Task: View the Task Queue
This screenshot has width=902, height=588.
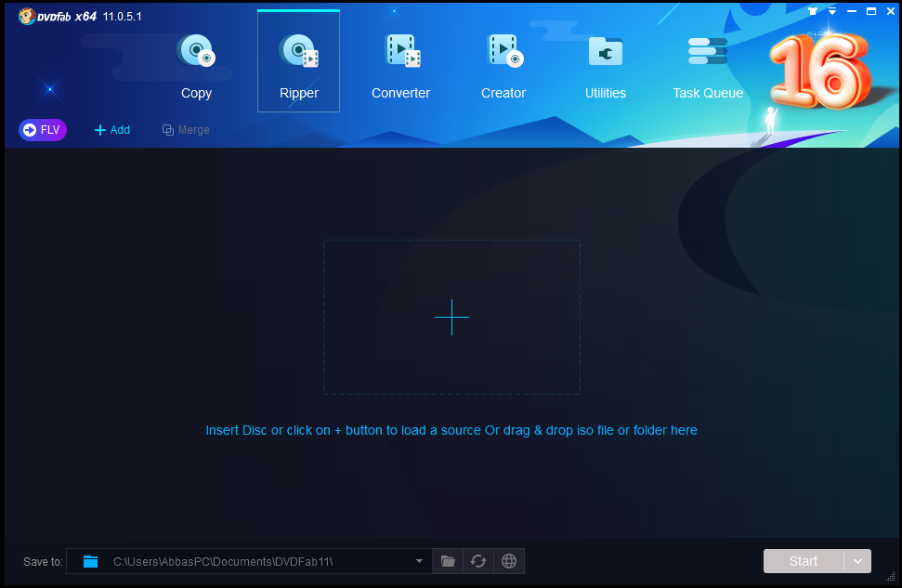Action: click(708, 67)
